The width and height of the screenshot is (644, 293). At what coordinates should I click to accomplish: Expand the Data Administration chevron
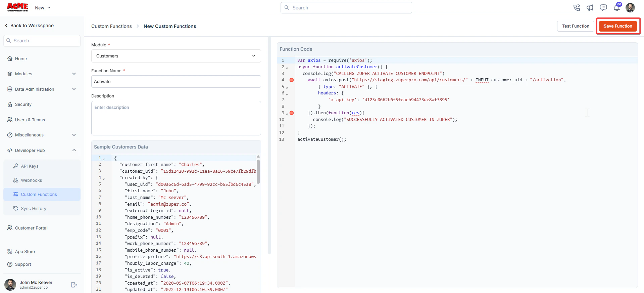coord(74,89)
